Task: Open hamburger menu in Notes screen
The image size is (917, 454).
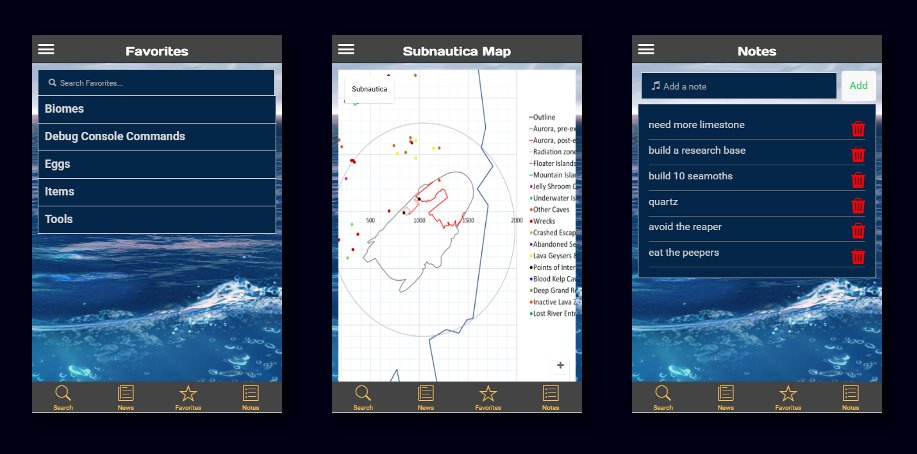Action: pos(646,49)
